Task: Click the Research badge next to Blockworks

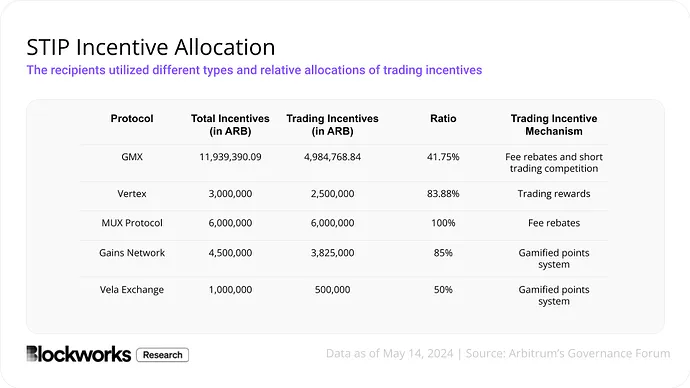Action: (x=162, y=355)
